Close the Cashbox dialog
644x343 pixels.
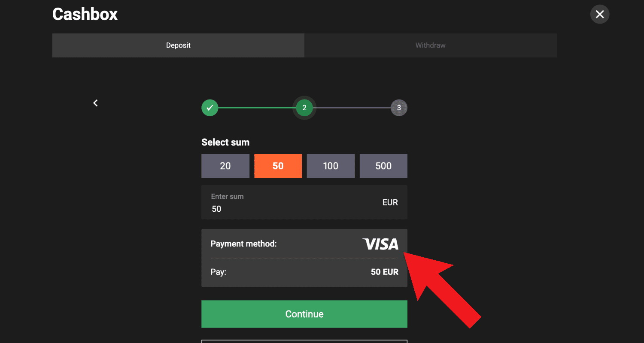pyautogui.click(x=600, y=14)
